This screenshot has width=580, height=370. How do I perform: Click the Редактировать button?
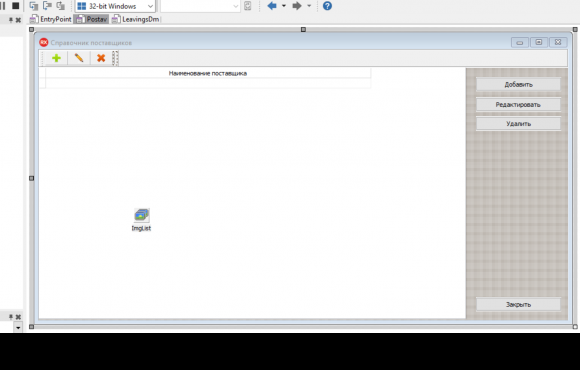pos(518,105)
